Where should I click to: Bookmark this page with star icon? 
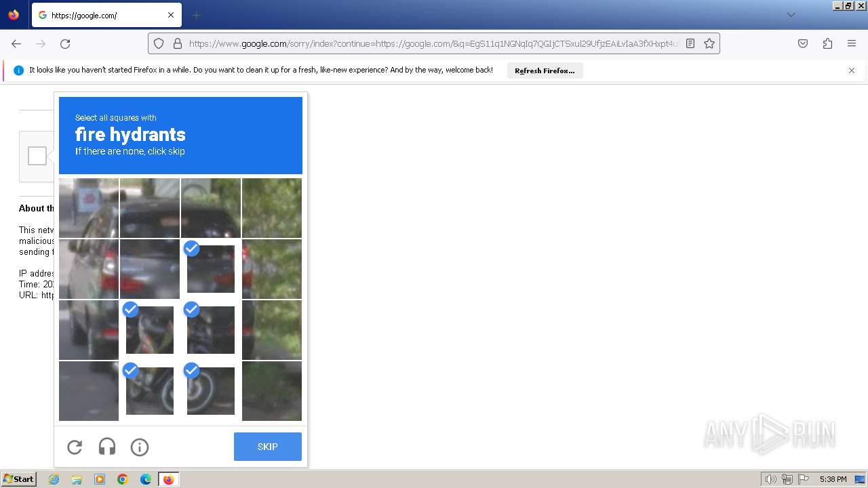[x=709, y=43]
